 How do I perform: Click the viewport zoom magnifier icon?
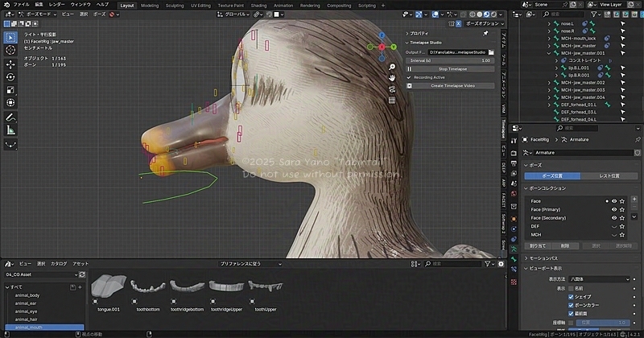click(391, 68)
